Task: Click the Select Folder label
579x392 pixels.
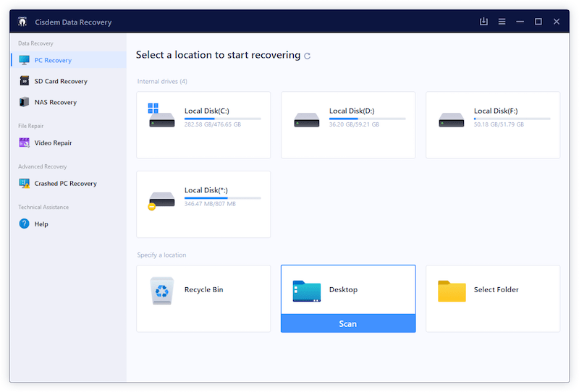Action: (496, 290)
